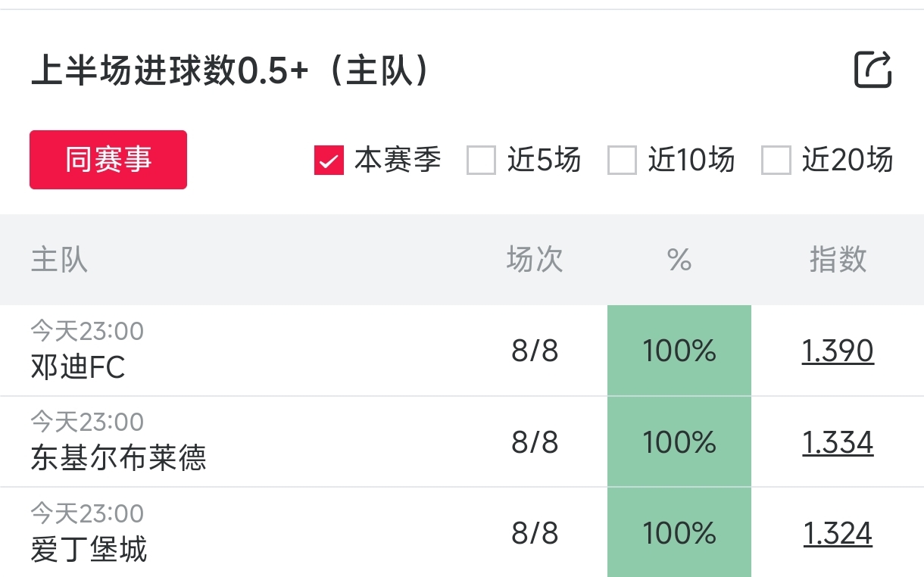Uncheck the 本赛季 checkbox
This screenshot has height=577, width=924.
click(x=329, y=161)
